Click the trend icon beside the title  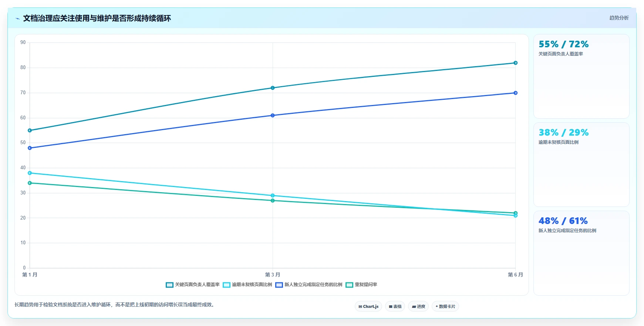click(17, 18)
